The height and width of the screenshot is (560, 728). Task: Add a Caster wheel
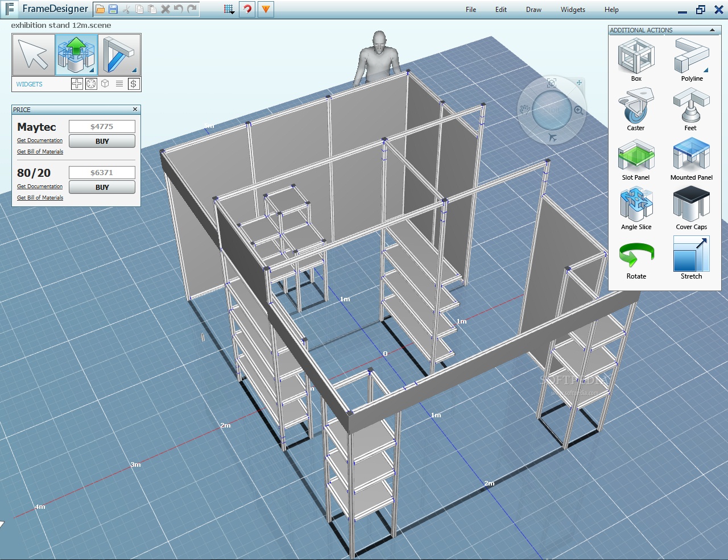636,109
